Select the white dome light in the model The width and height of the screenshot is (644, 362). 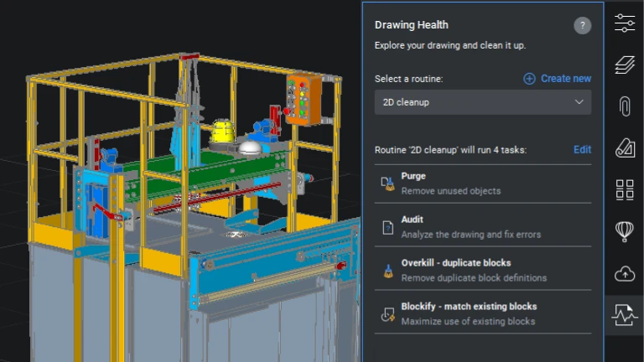pyautogui.click(x=249, y=147)
